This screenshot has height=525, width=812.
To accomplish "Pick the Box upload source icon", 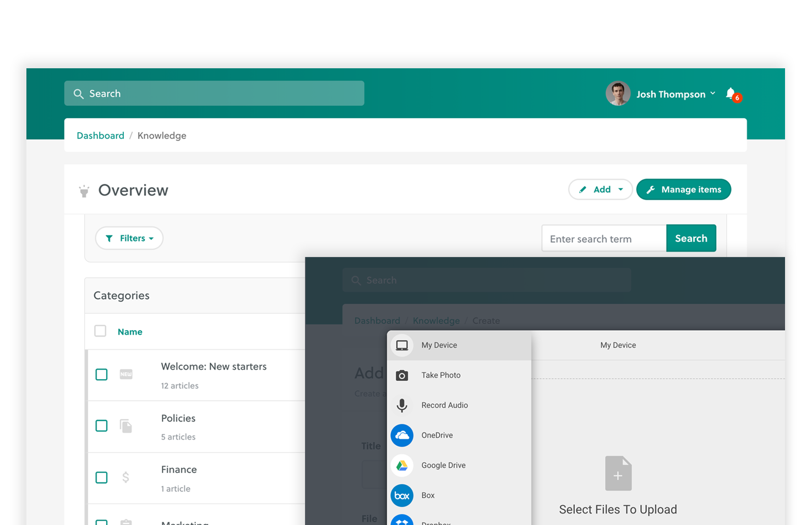I will [x=402, y=495].
